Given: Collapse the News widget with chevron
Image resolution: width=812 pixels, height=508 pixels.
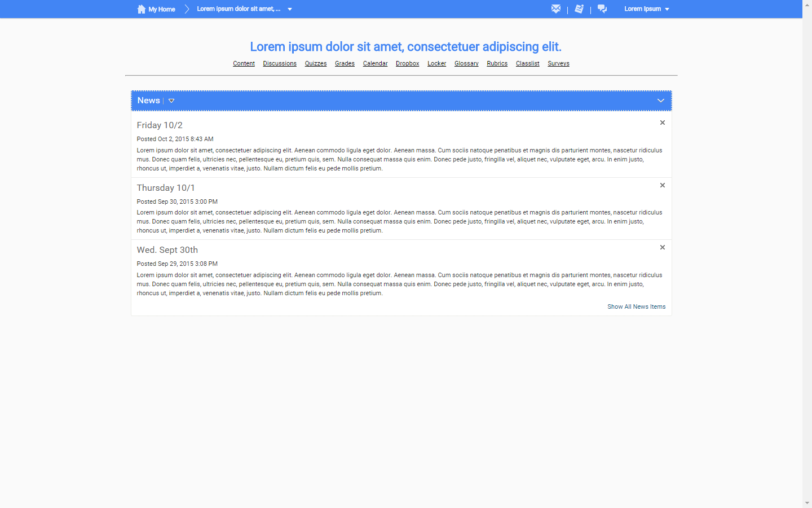Looking at the screenshot, I should coord(661,100).
